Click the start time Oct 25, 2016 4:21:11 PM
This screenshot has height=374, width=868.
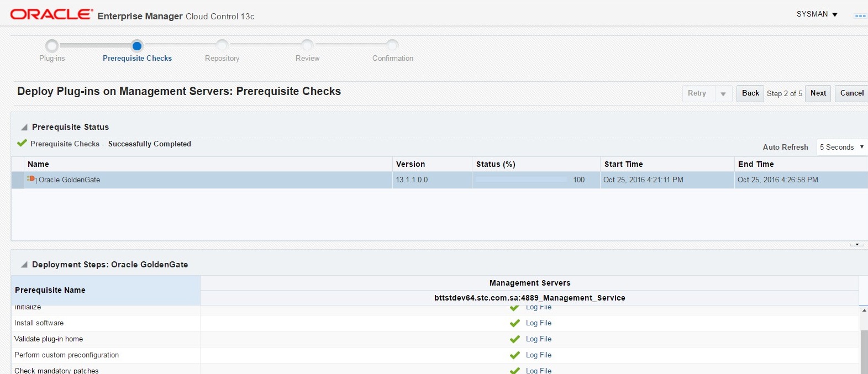(643, 180)
